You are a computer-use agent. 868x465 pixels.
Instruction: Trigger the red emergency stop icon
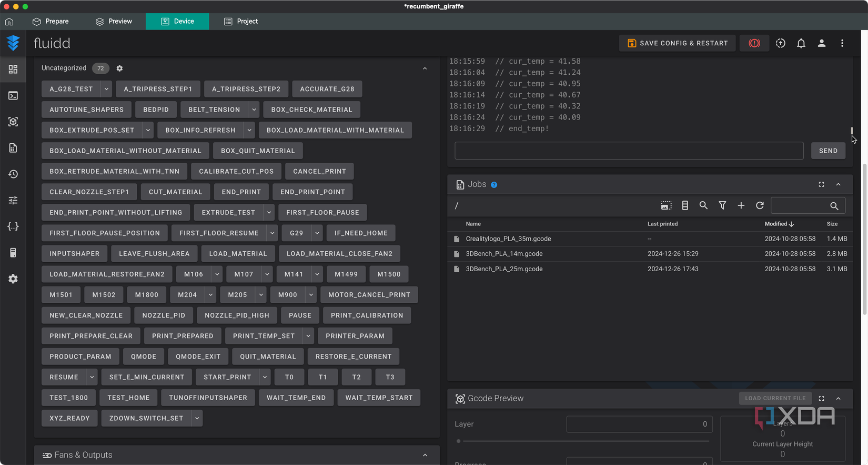click(754, 43)
